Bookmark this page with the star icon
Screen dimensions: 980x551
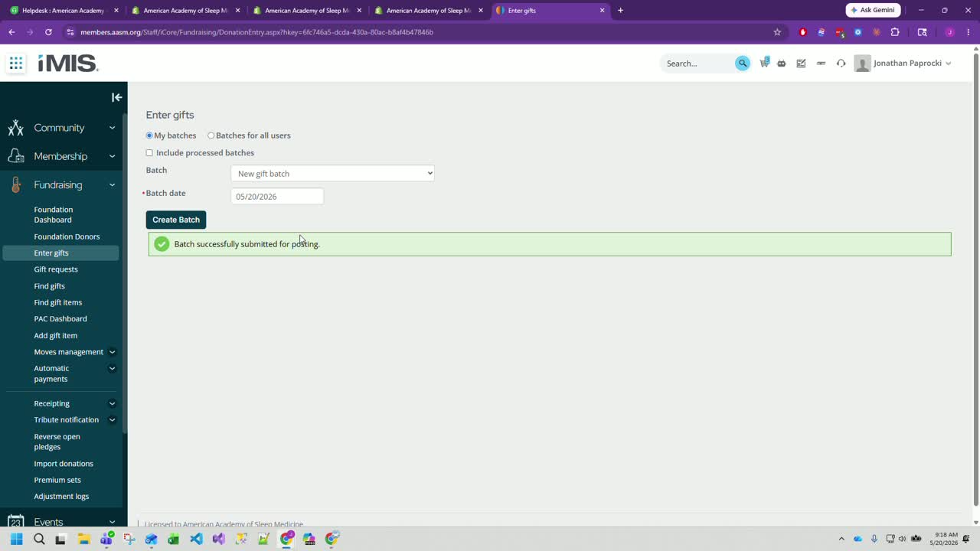click(x=777, y=32)
